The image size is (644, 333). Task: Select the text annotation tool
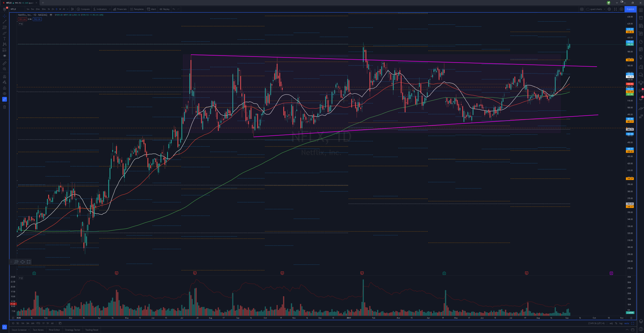tap(4, 39)
